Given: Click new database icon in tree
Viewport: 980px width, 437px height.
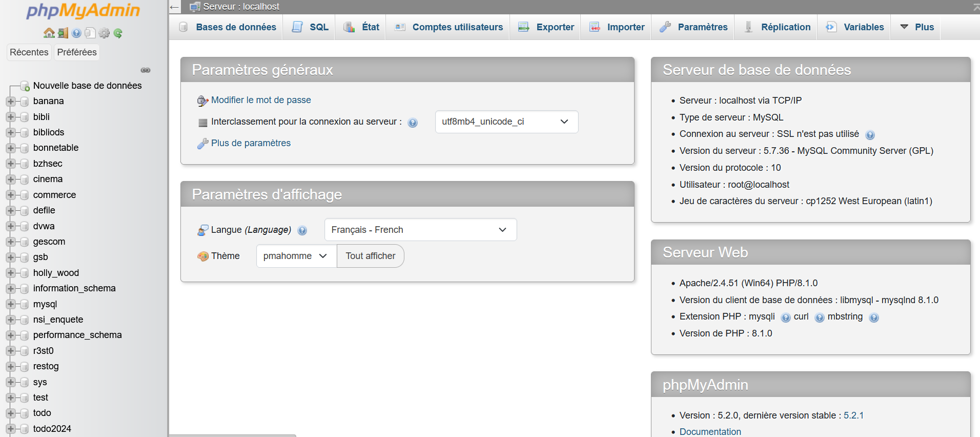Looking at the screenshot, I should coord(25,86).
